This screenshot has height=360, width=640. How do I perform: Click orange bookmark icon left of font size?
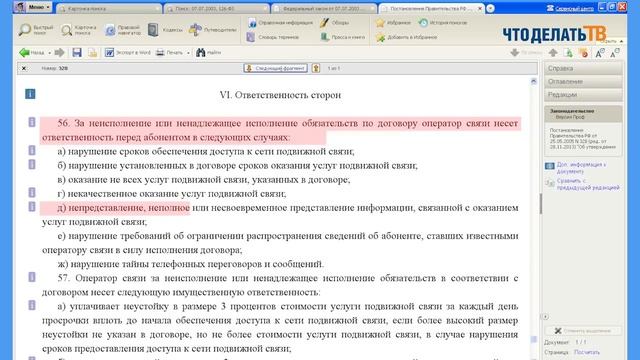coord(584,53)
